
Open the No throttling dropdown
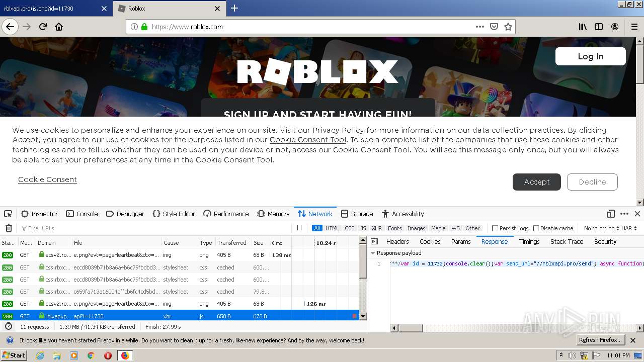click(601, 228)
